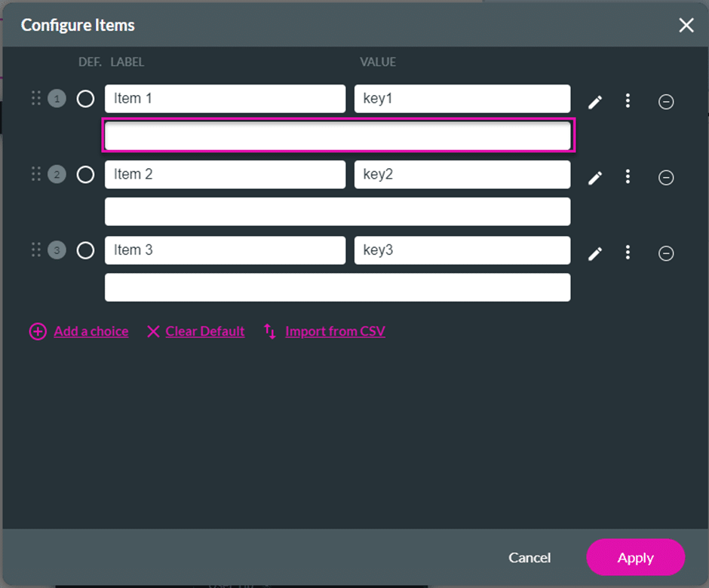This screenshot has width=709, height=588.
Task: Mark Item 3 as default option
Action: point(85,250)
